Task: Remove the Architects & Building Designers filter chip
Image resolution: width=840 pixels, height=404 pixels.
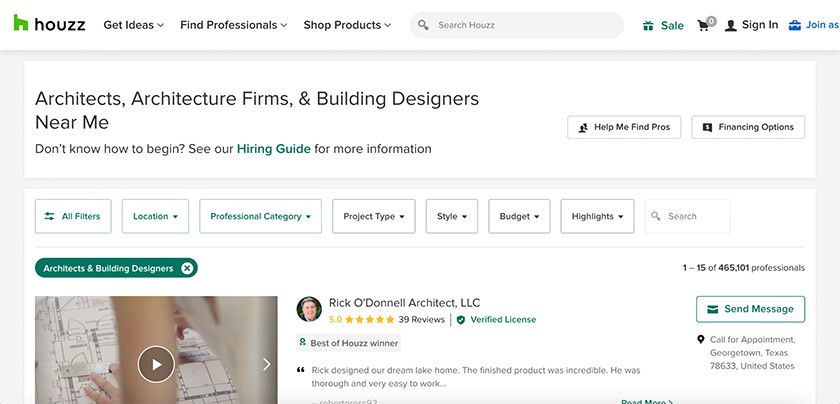Action: coord(187,268)
